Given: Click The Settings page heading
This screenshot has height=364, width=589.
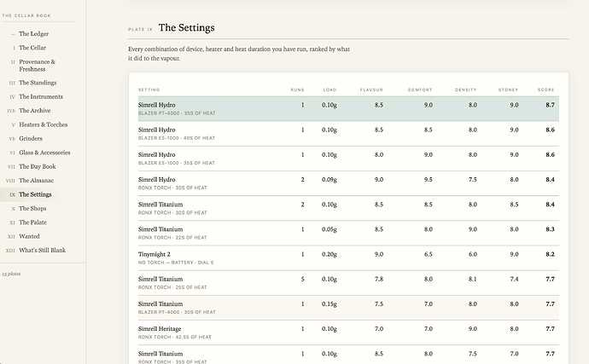Looking at the screenshot, I should click(186, 27).
